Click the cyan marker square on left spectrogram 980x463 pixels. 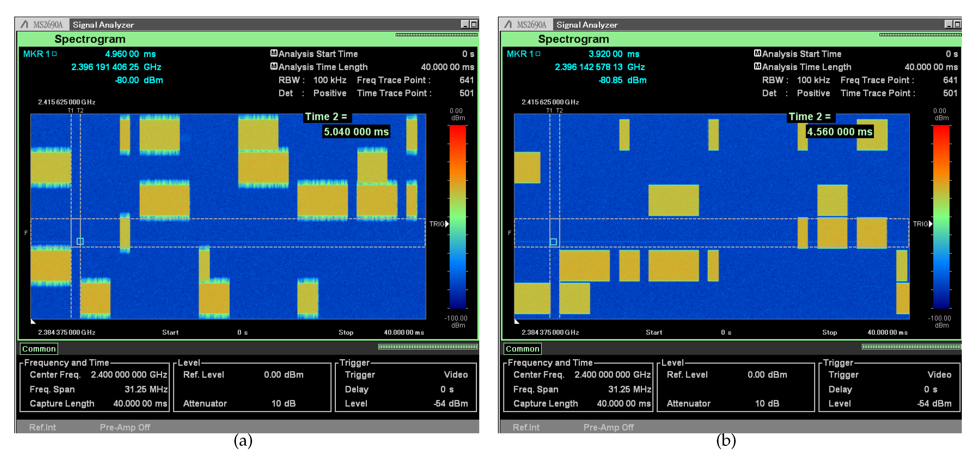point(80,241)
